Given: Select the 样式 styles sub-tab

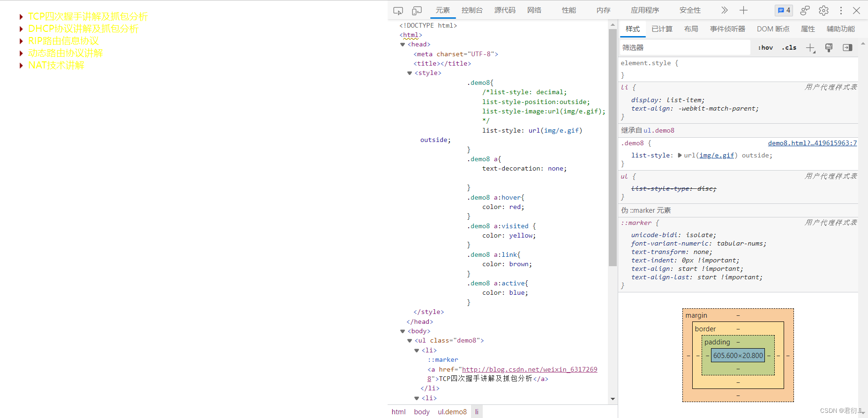Looking at the screenshot, I should click(633, 29).
